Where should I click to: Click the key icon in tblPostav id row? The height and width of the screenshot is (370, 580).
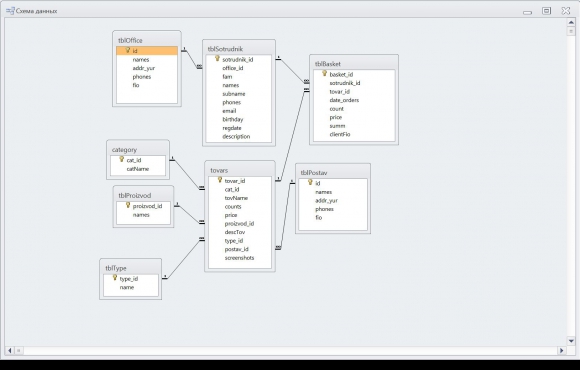[x=310, y=182]
